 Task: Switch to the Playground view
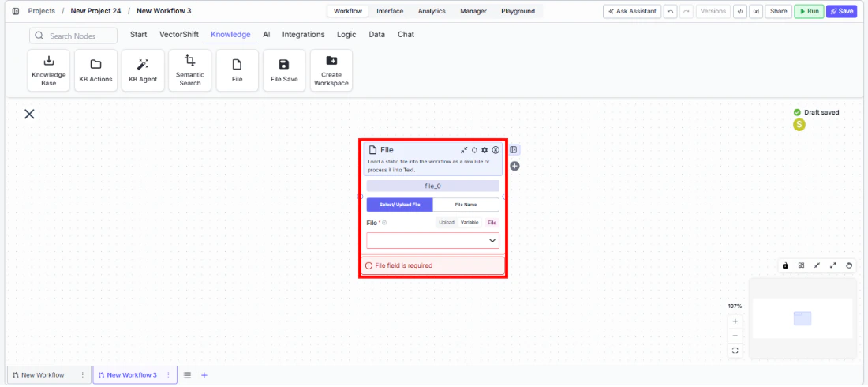[518, 11]
